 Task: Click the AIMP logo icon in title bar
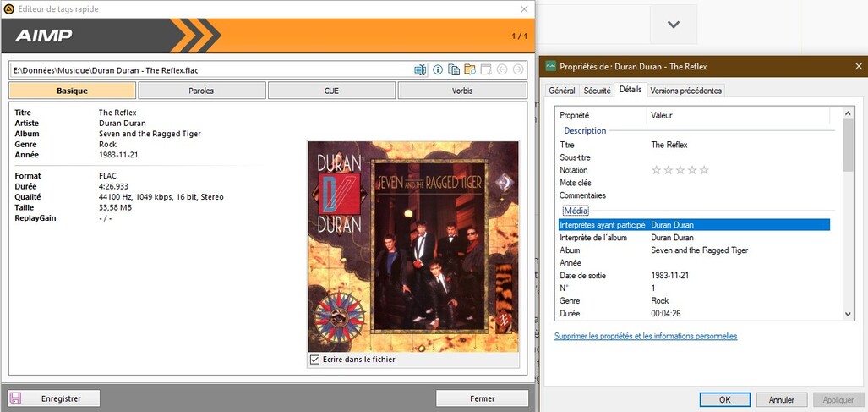click(8, 8)
